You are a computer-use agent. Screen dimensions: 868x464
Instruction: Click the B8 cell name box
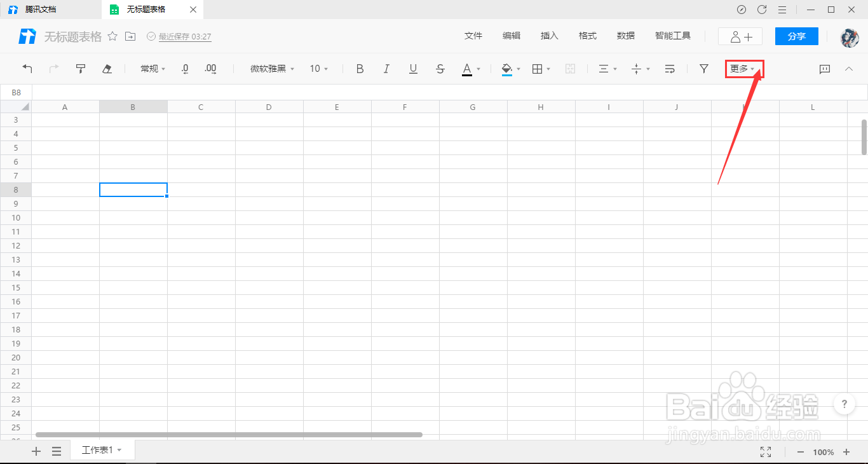tap(17, 92)
